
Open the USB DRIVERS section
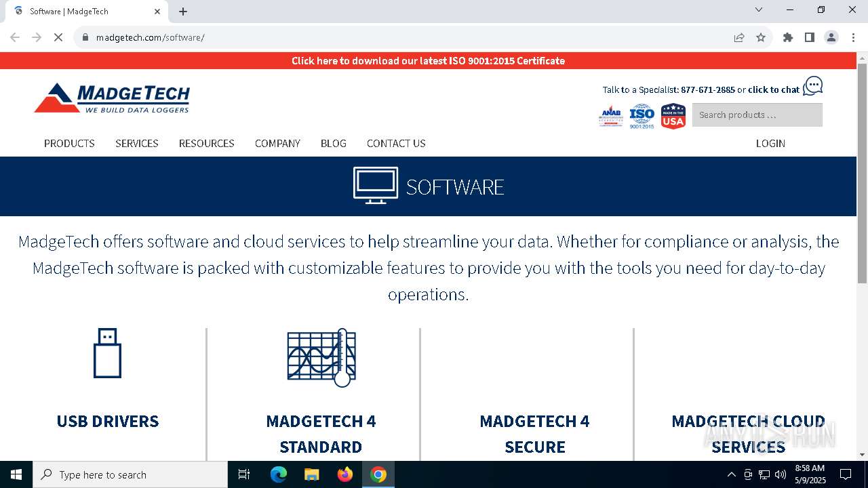tap(107, 421)
